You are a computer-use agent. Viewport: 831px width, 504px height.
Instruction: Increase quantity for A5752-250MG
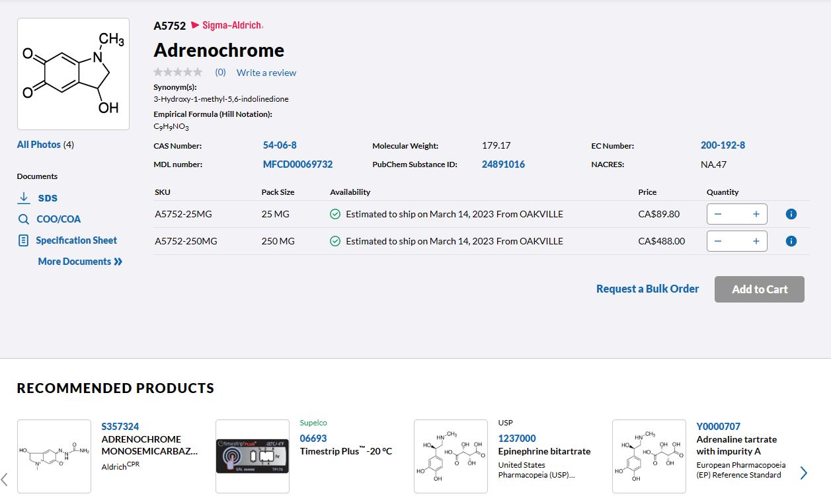(x=756, y=241)
